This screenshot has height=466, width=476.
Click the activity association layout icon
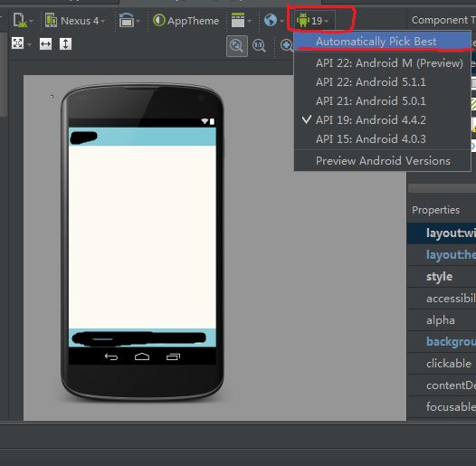coord(241,21)
